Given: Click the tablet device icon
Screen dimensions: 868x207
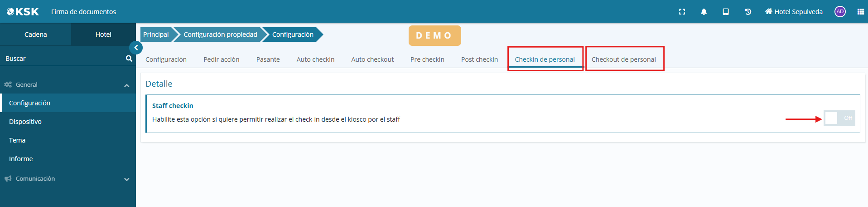Looking at the screenshot, I should [726, 12].
